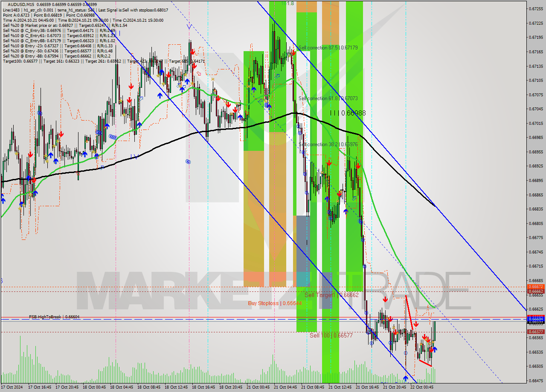Click the 0.66505 price axis label

click(x=536, y=366)
